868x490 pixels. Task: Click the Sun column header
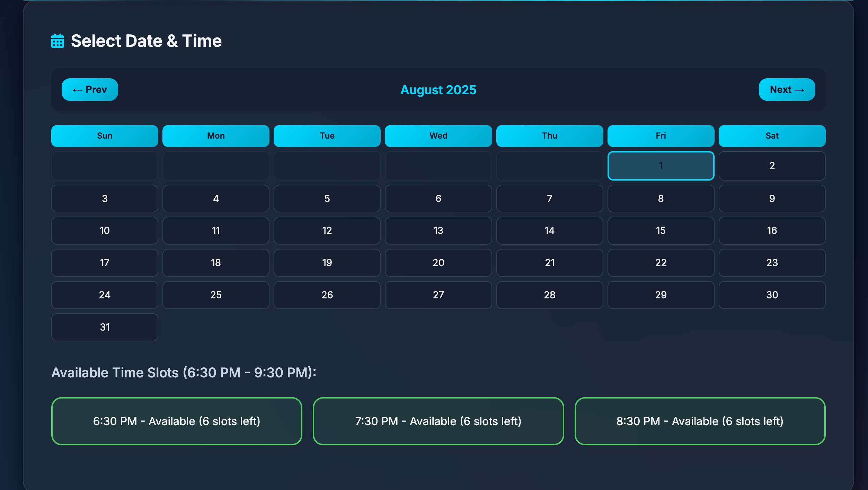pos(105,135)
